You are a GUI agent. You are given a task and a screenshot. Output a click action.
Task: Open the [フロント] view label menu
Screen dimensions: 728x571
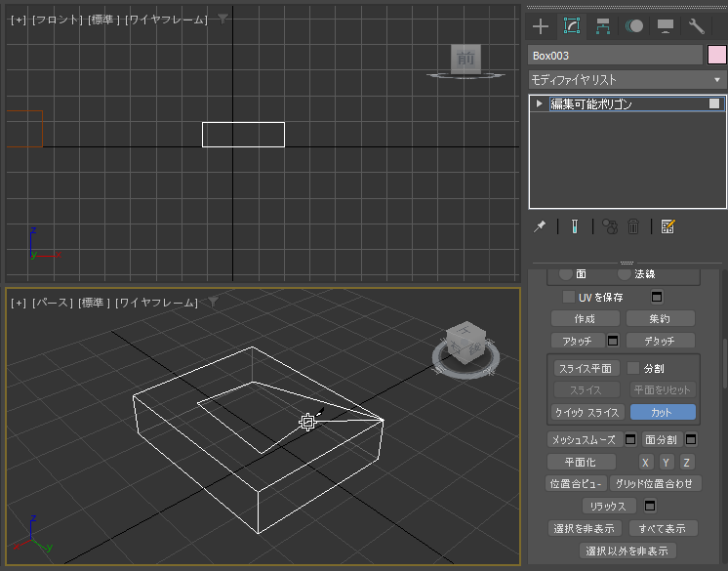58,20
